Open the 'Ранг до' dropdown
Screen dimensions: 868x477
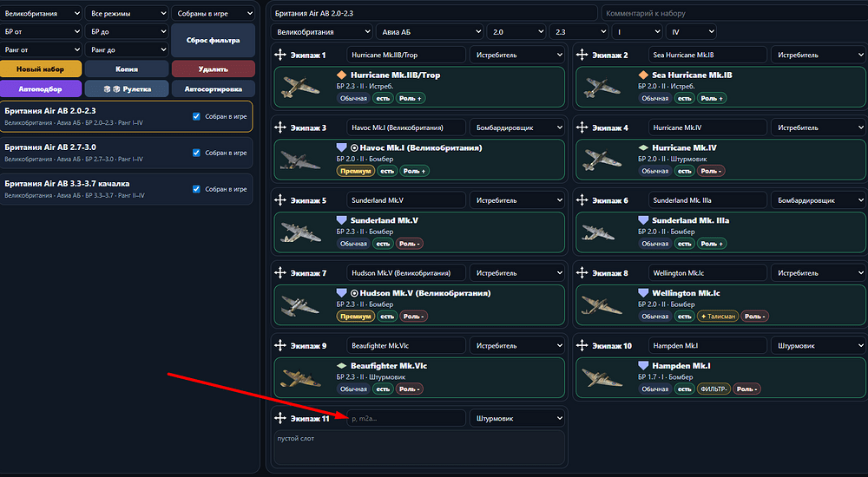(x=127, y=49)
